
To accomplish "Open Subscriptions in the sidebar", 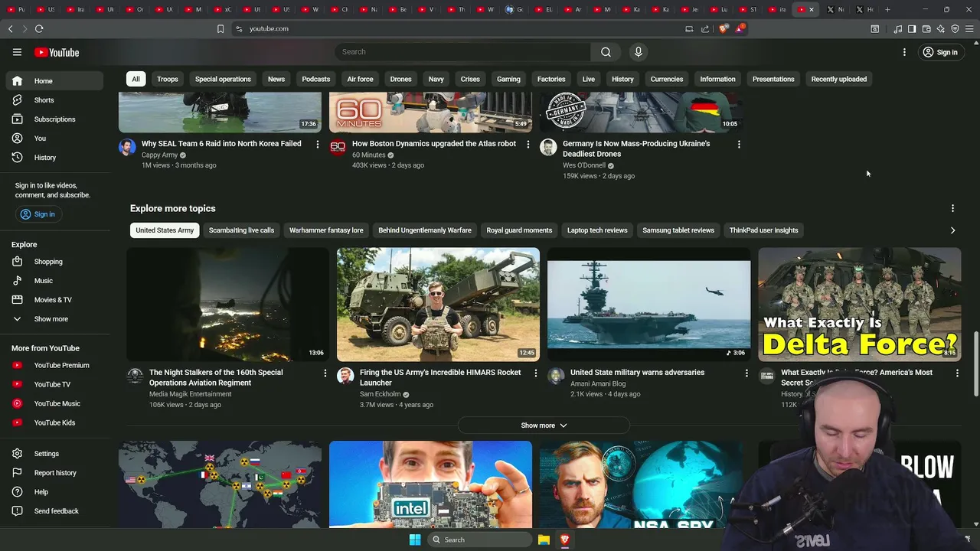I will 54,119.
